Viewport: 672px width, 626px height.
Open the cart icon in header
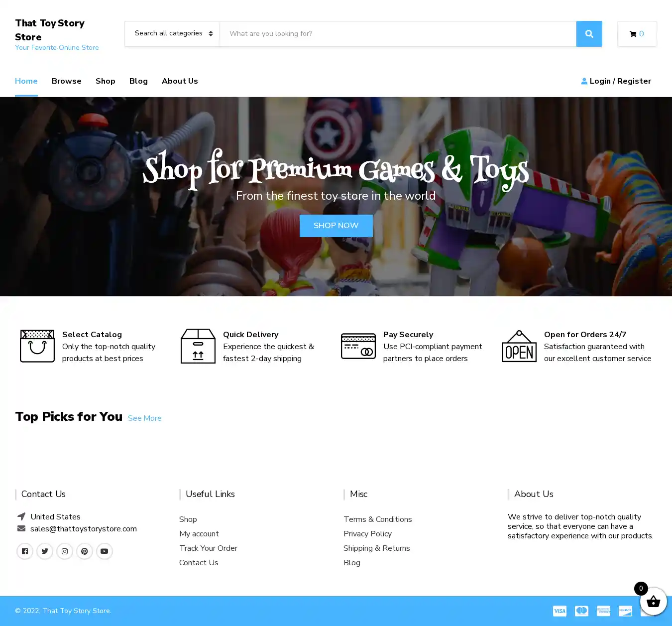(x=637, y=34)
